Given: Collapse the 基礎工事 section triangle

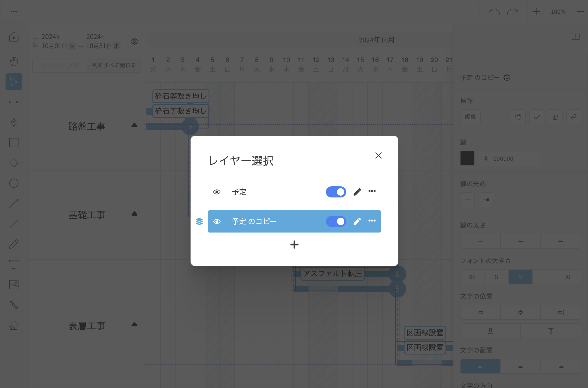Looking at the screenshot, I should (134, 214).
